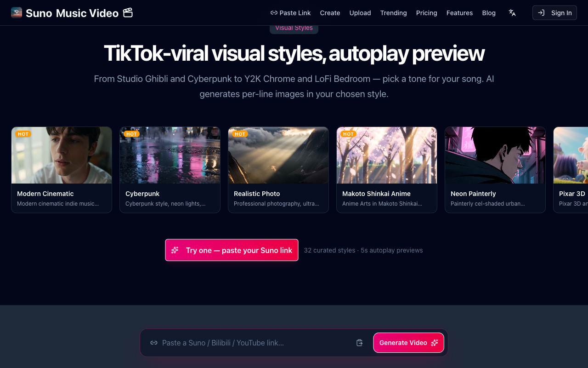Click the 'Painterly cel-shaded urban…' description
Image resolution: width=588 pixels, height=368 pixels.
coord(488,204)
